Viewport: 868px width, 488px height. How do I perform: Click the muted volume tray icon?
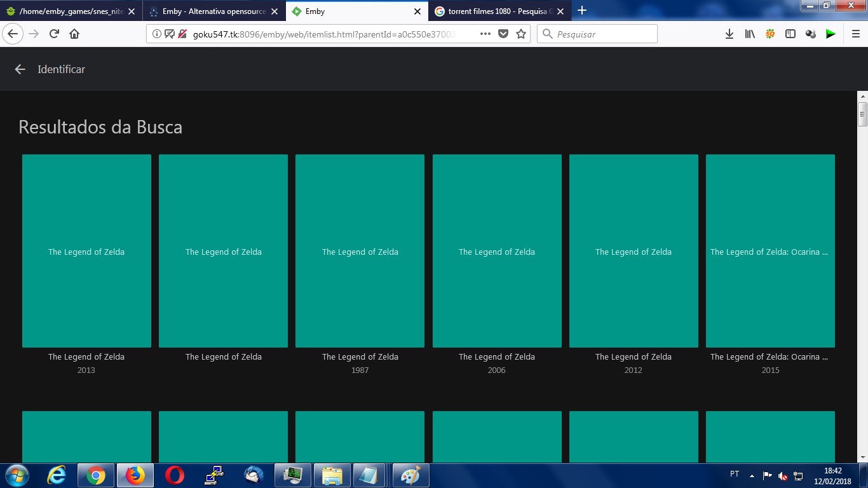(783, 475)
